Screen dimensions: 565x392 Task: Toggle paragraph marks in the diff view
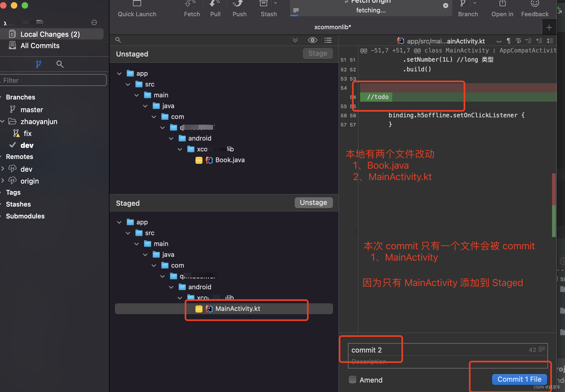[x=508, y=41]
